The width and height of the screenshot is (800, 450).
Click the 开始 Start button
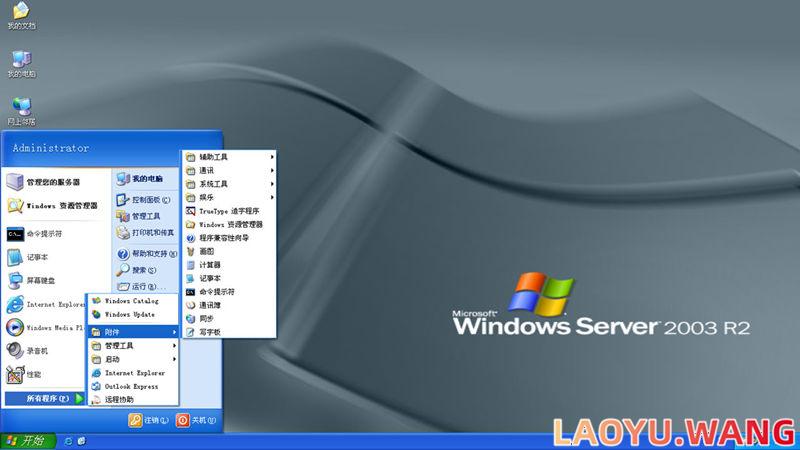point(28,441)
